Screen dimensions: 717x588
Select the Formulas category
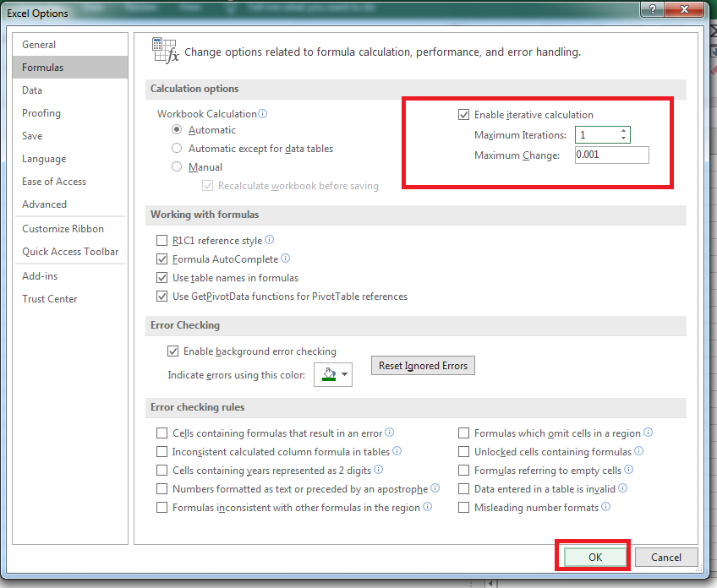click(70, 67)
